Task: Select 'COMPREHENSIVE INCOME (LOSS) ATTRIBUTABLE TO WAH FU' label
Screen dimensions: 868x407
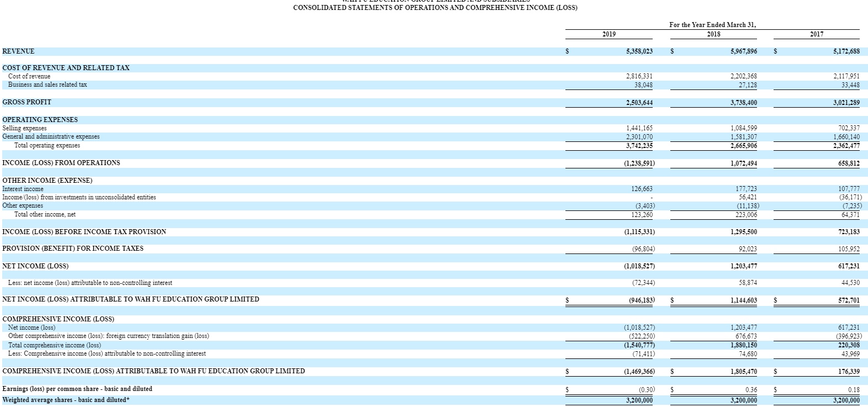Action: [x=154, y=371]
